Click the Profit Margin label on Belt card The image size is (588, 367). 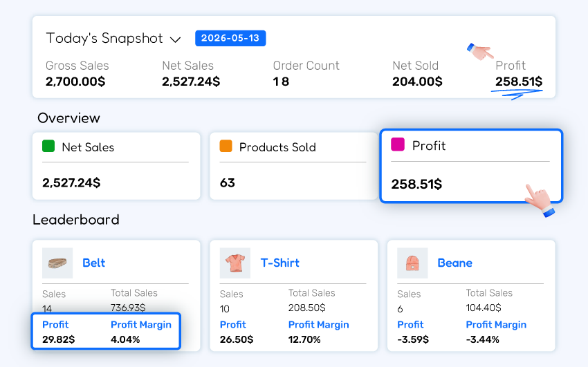tap(141, 325)
